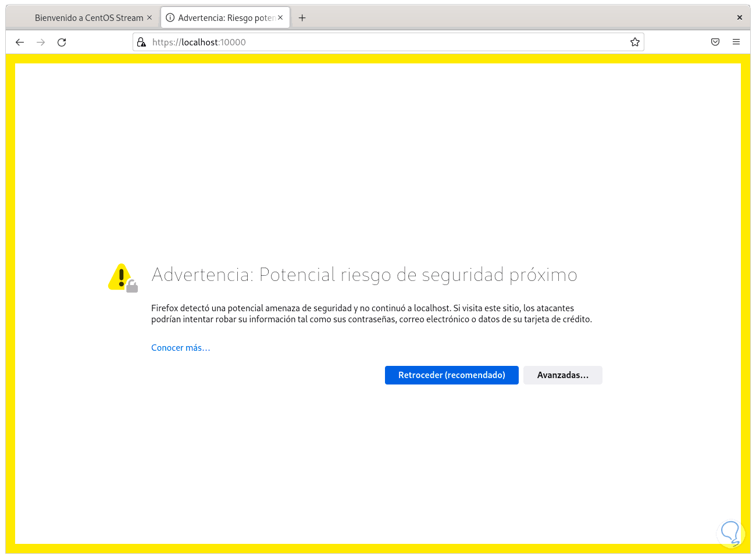Save page to Pocket

click(x=715, y=42)
